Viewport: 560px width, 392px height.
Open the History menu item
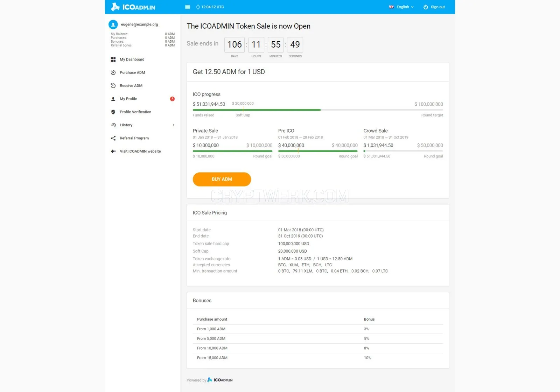point(126,125)
